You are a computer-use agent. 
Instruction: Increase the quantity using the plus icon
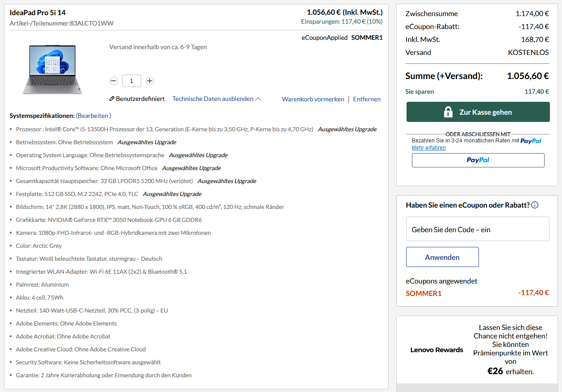coord(150,81)
